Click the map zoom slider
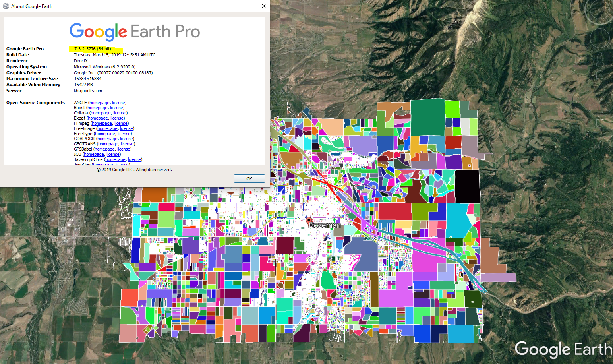This screenshot has width=613, height=364. click(600, 99)
